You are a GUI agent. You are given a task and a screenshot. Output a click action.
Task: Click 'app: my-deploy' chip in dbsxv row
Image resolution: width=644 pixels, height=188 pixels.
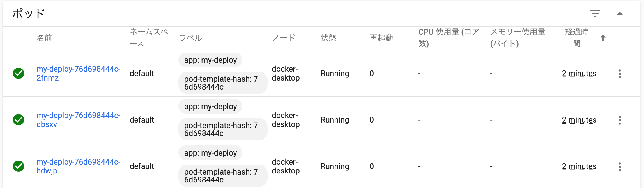coord(210,106)
